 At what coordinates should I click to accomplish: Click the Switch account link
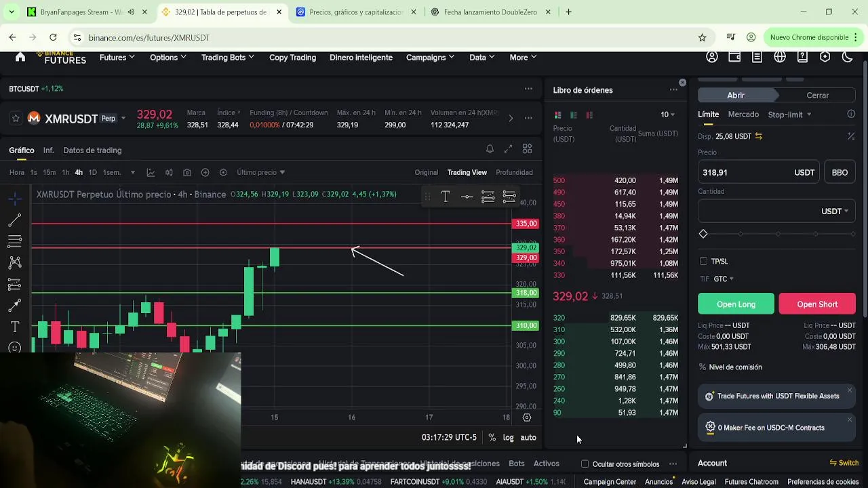(x=844, y=463)
